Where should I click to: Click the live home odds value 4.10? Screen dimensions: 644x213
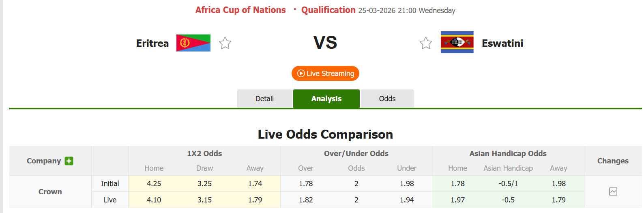click(x=154, y=200)
